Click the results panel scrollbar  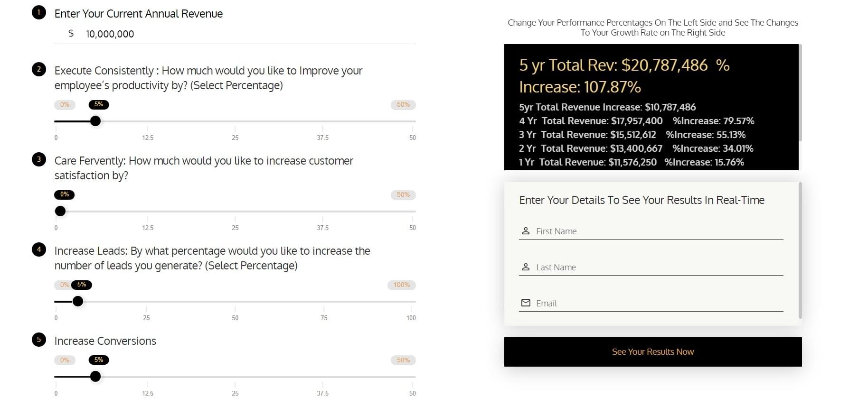pyautogui.click(x=801, y=93)
